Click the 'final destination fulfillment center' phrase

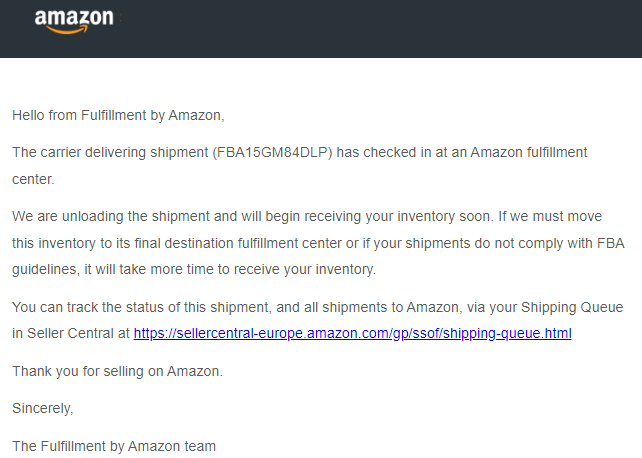pyautogui.click(x=238, y=243)
